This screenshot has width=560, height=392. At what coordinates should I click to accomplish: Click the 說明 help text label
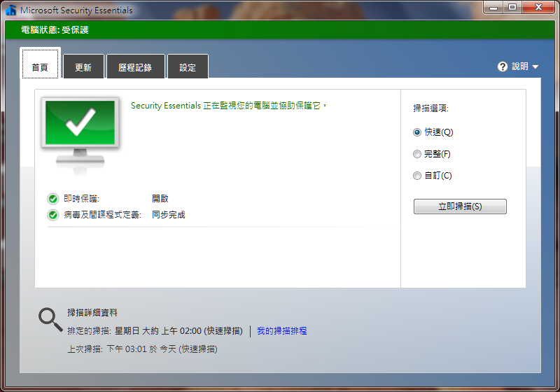pos(519,66)
